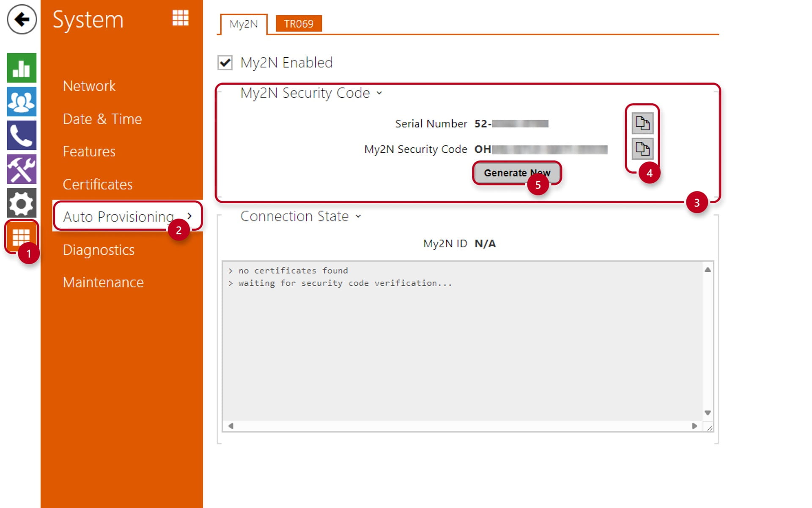812x508 pixels.
Task: Open the Date & Time menu item
Action: click(x=102, y=119)
